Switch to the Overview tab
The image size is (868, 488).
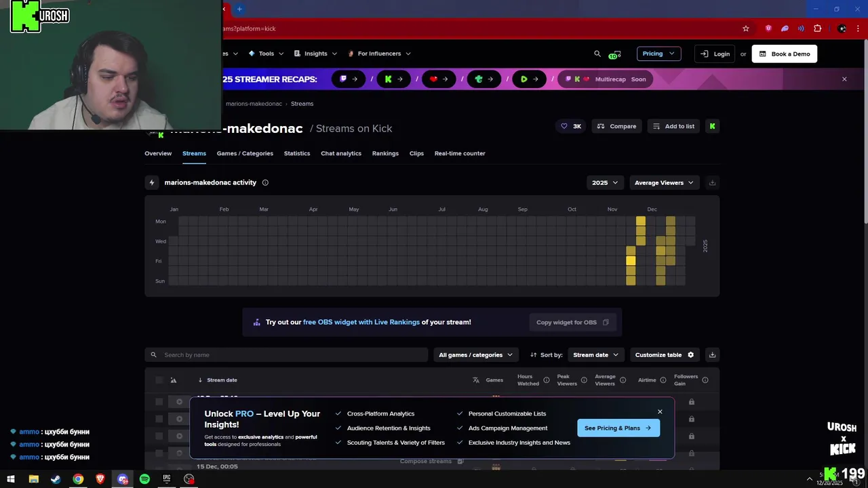point(158,153)
